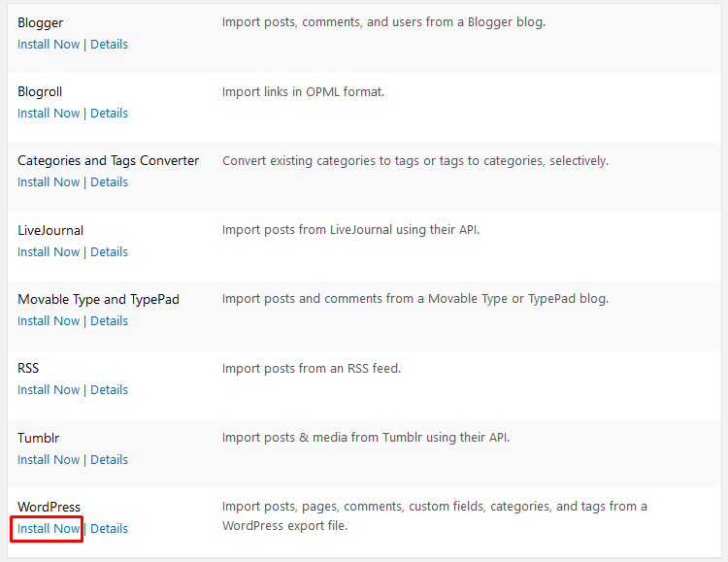Install the Tumblr importer now

(49, 460)
